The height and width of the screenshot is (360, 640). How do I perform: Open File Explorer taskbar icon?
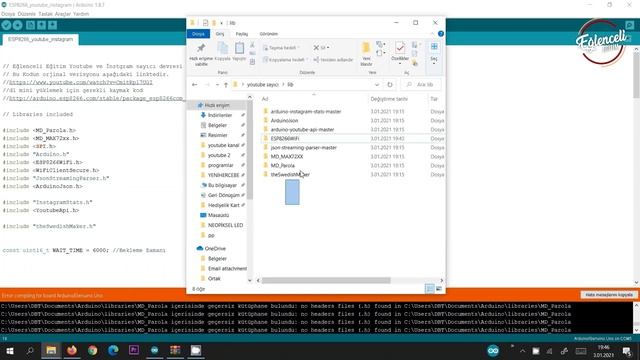coord(51,350)
